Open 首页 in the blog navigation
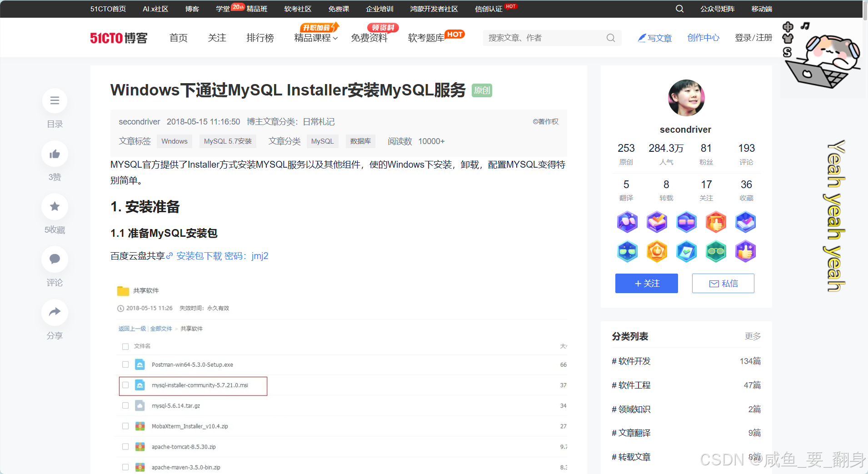 178,38
